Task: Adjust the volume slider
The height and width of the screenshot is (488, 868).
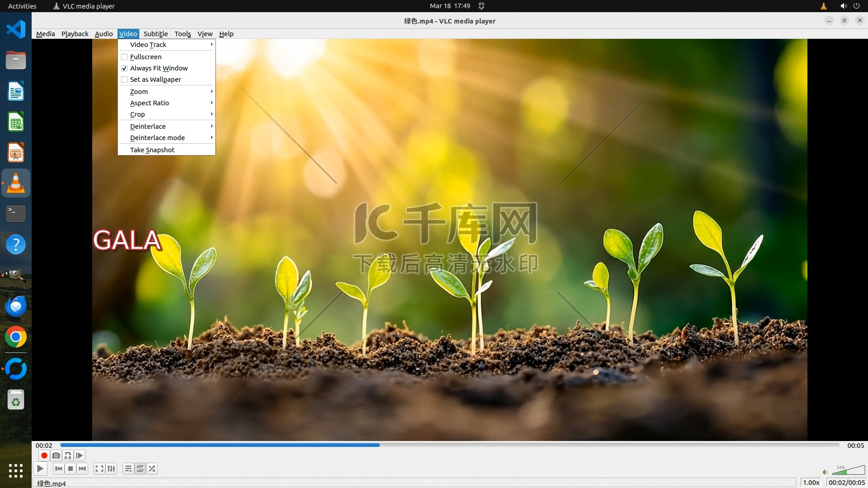Action: pyautogui.click(x=848, y=470)
